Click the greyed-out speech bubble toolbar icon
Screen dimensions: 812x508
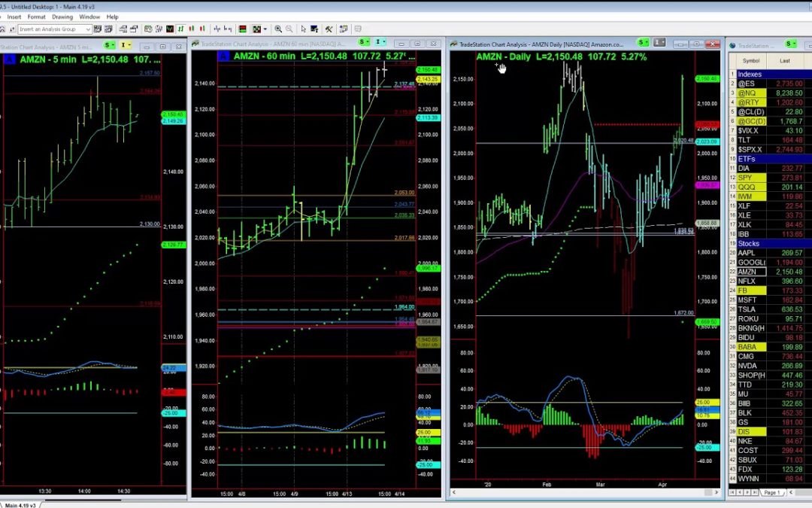coord(358,29)
